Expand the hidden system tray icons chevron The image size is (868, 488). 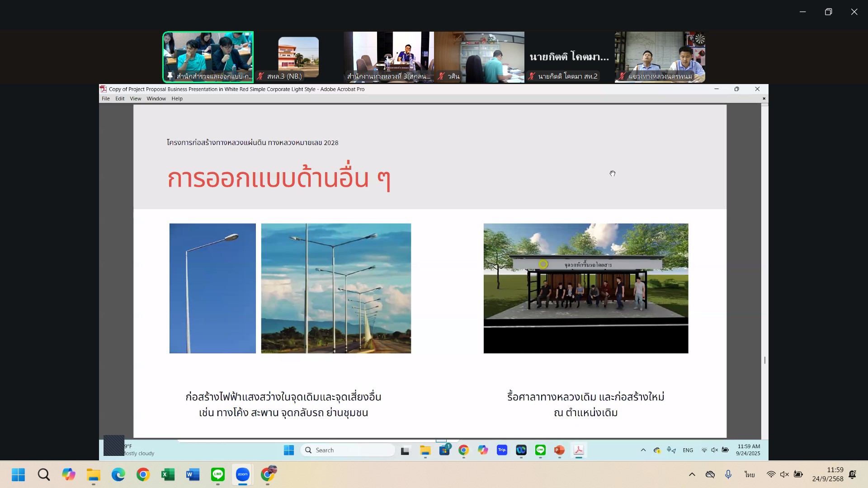tap(692, 474)
